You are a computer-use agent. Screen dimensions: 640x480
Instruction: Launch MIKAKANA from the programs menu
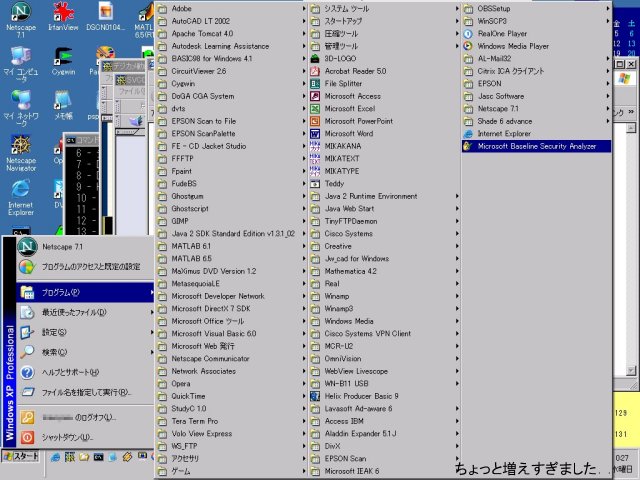(x=383, y=146)
